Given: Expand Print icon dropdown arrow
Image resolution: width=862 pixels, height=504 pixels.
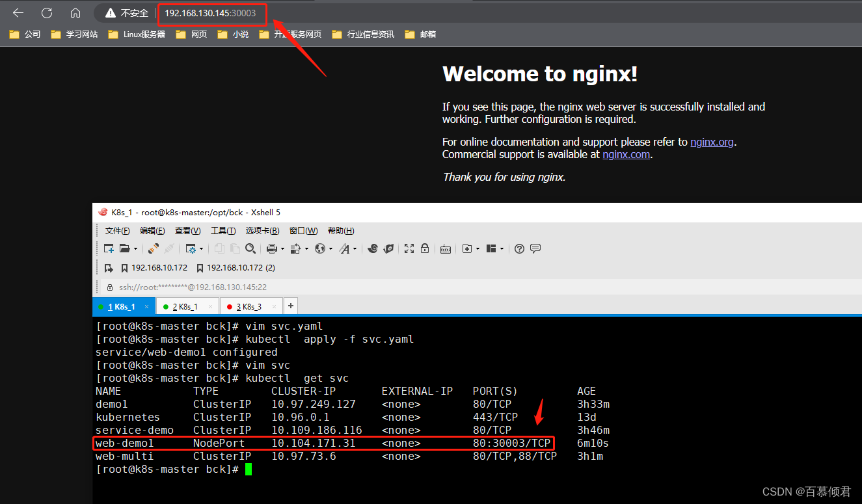Looking at the screenshot, I should [282, 248].
